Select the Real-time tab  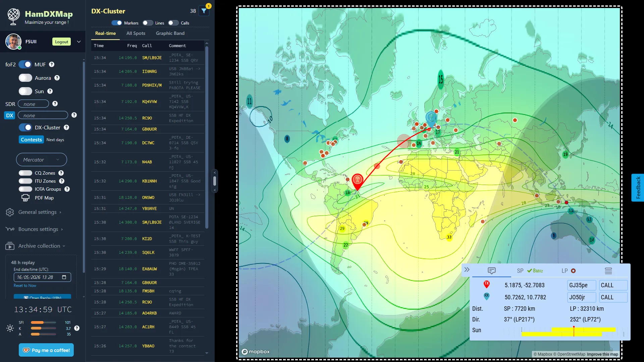(105, 33)
